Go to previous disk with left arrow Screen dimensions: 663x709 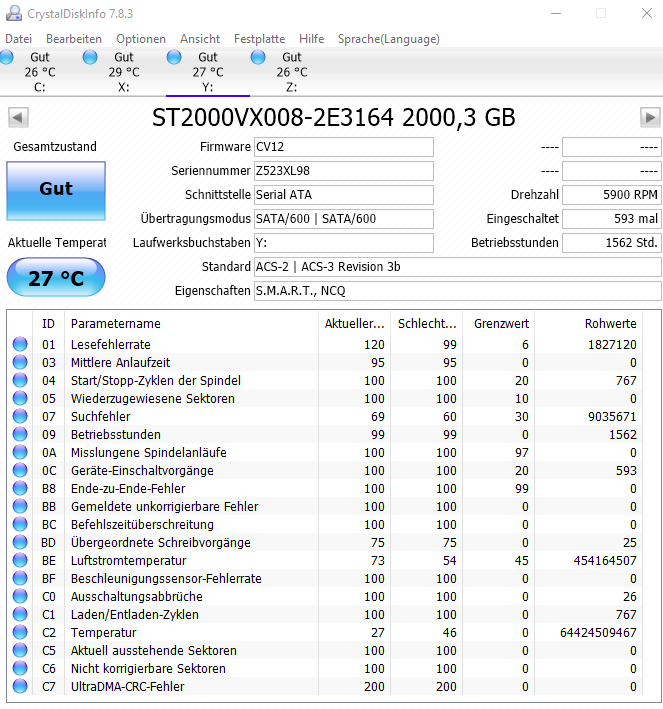point(18,118)
